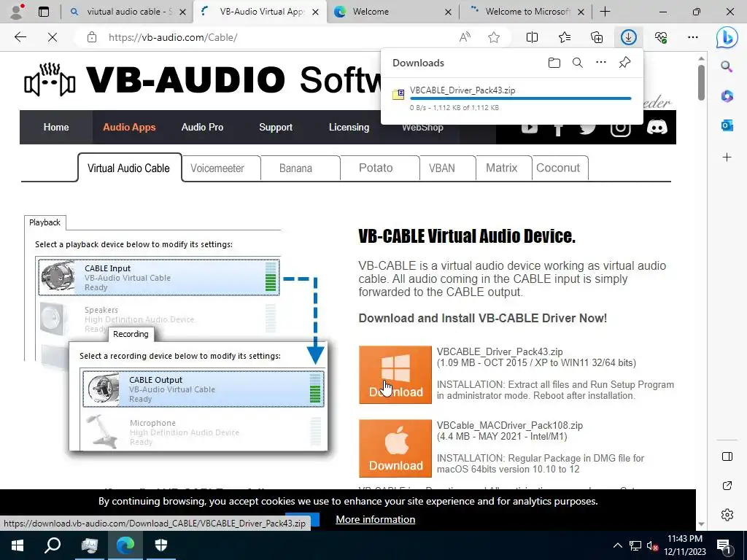The height and width of the screenshot is (560, 747).
Task: Open sidebar in new window icon
Action: (727, 486)
